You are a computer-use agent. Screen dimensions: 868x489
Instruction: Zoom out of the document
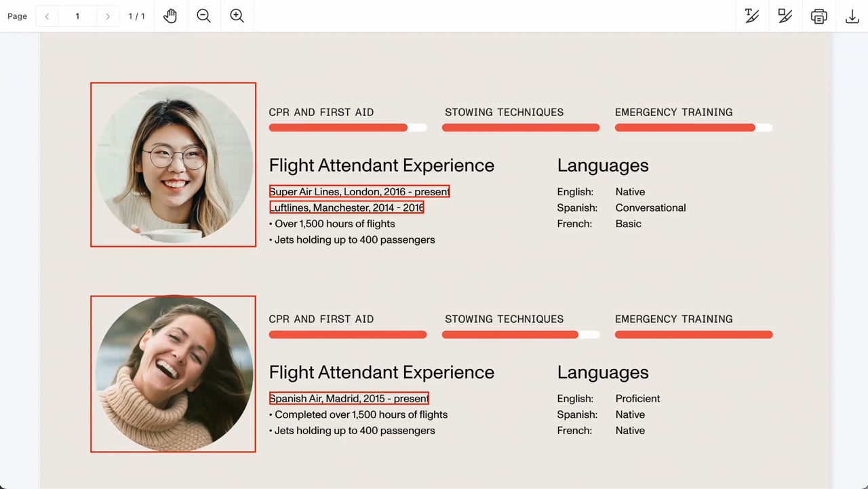[x=203, y=16]
